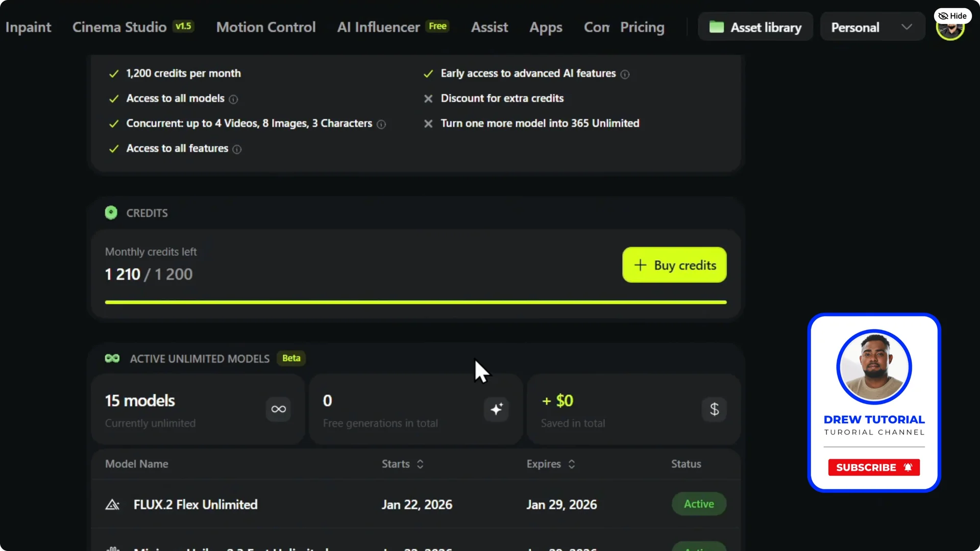
Task: Open the Personal workspace dropdown
Action: [x=872, y=27]
